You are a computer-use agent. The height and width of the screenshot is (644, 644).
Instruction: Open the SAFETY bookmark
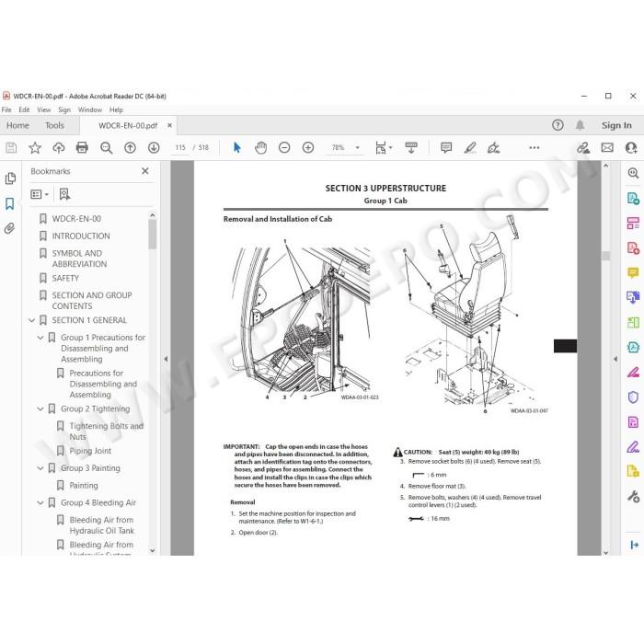[x=65, y=279]
